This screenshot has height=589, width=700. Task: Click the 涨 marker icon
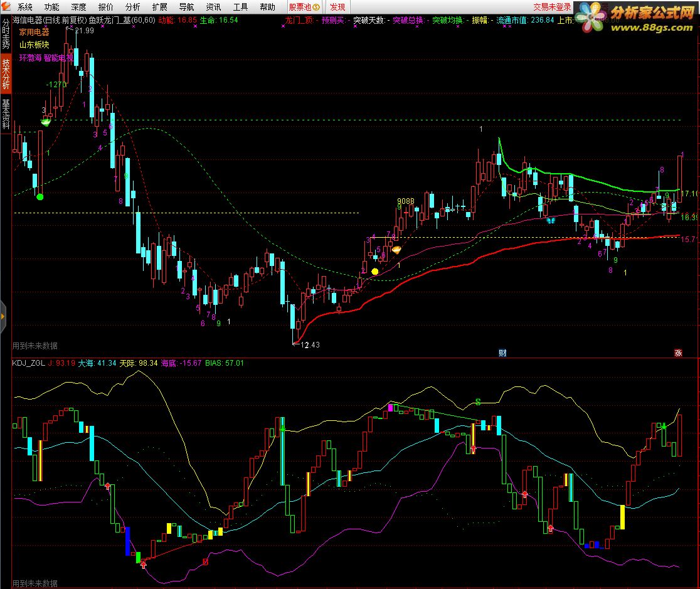tap(678, 353)
